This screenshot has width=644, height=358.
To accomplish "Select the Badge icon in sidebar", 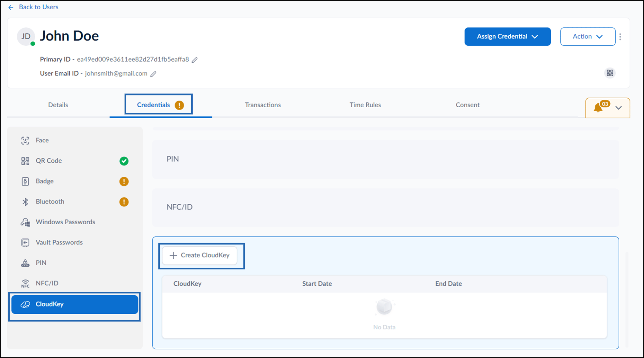I will (25, 181).
